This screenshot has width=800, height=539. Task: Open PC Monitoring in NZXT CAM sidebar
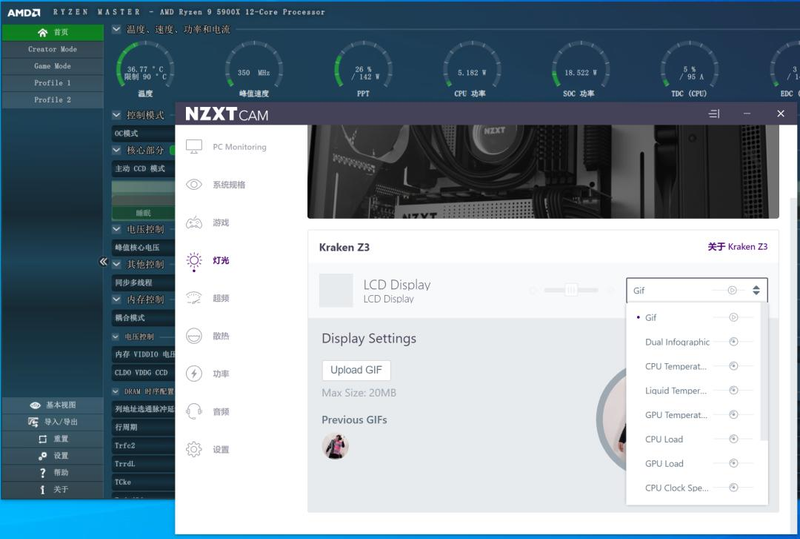pos(195,147)
